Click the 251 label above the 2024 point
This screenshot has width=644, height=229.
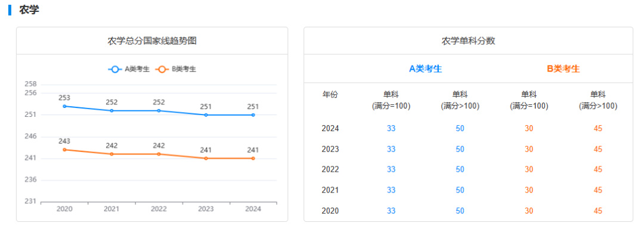pos(253,107)
